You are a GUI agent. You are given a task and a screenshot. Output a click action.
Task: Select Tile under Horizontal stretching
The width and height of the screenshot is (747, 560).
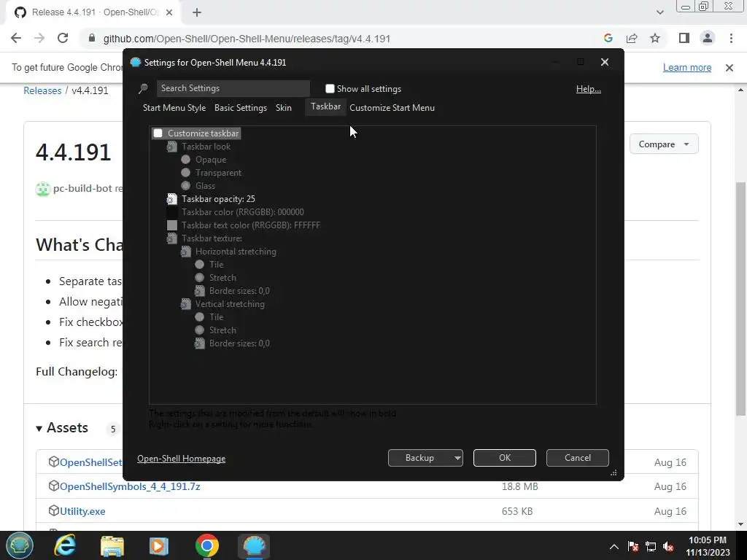200,264
